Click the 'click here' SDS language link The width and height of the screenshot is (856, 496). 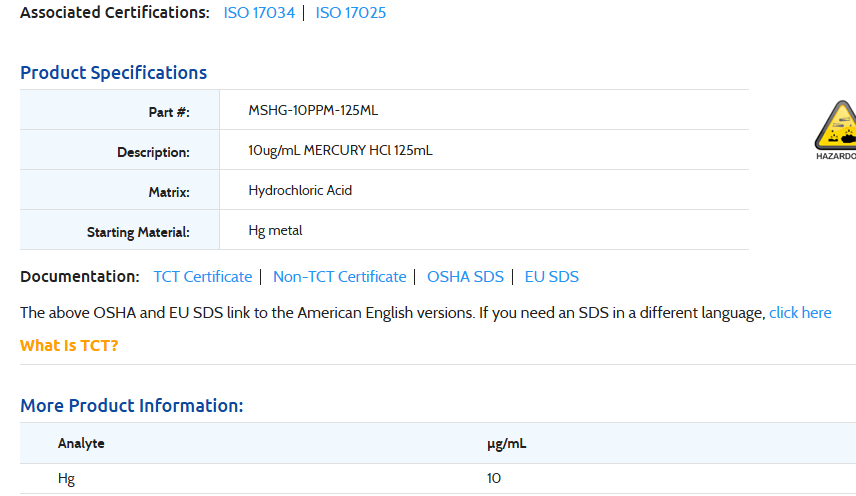pos(800,313)
